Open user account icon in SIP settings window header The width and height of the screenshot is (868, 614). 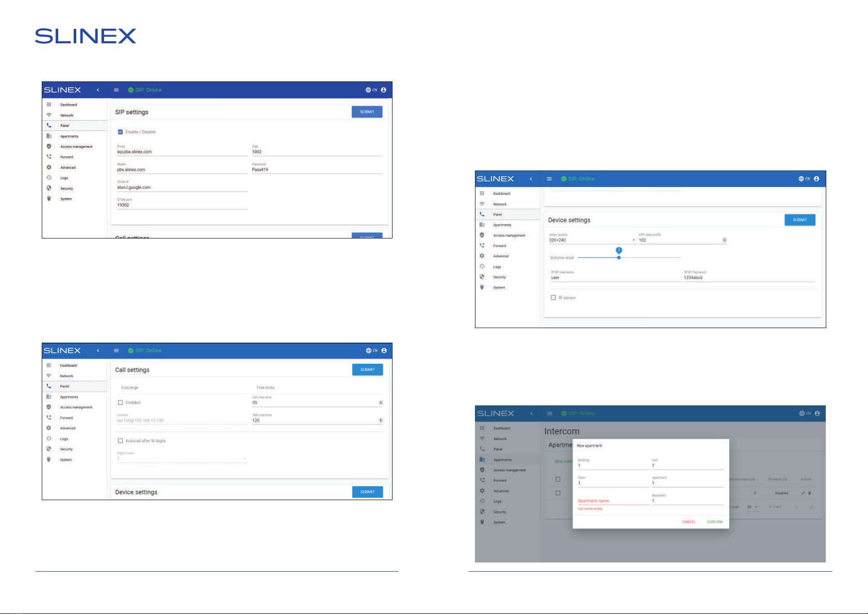(x=383, y=90)
